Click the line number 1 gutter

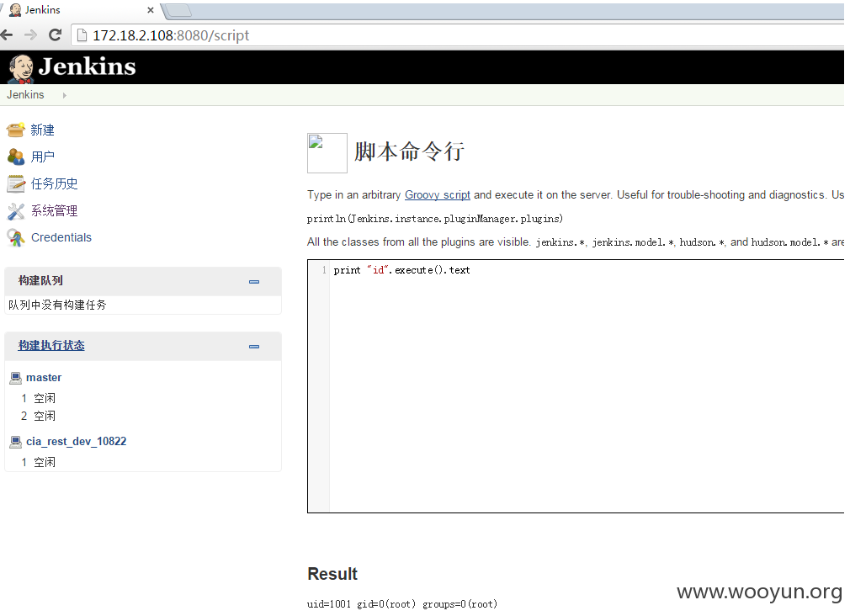point(324,270)
